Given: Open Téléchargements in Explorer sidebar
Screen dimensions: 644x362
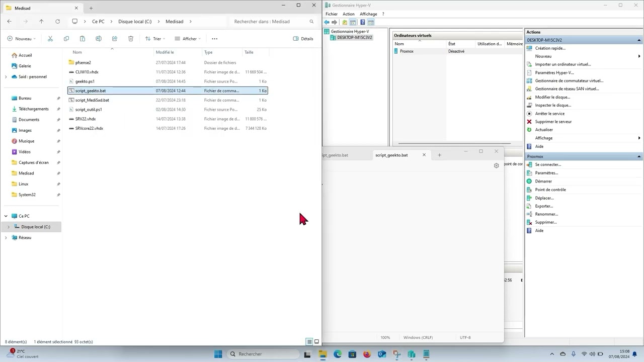Looking at the screenshot, I should pyautogui.click(x=33, y=109).
